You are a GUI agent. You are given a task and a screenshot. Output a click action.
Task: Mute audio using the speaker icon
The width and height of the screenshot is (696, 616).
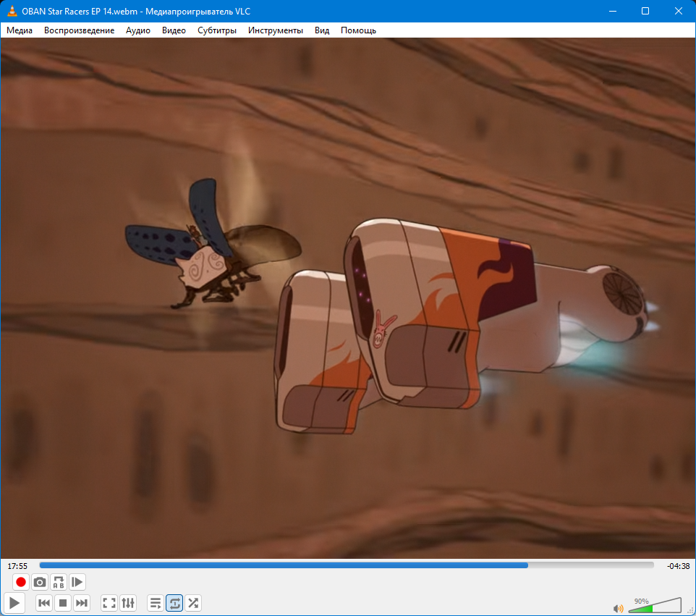(x=618, y=608)
